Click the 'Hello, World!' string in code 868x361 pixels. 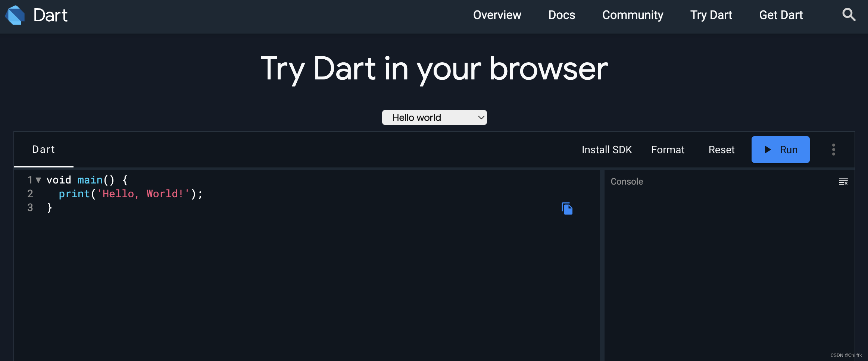point(143,194)
